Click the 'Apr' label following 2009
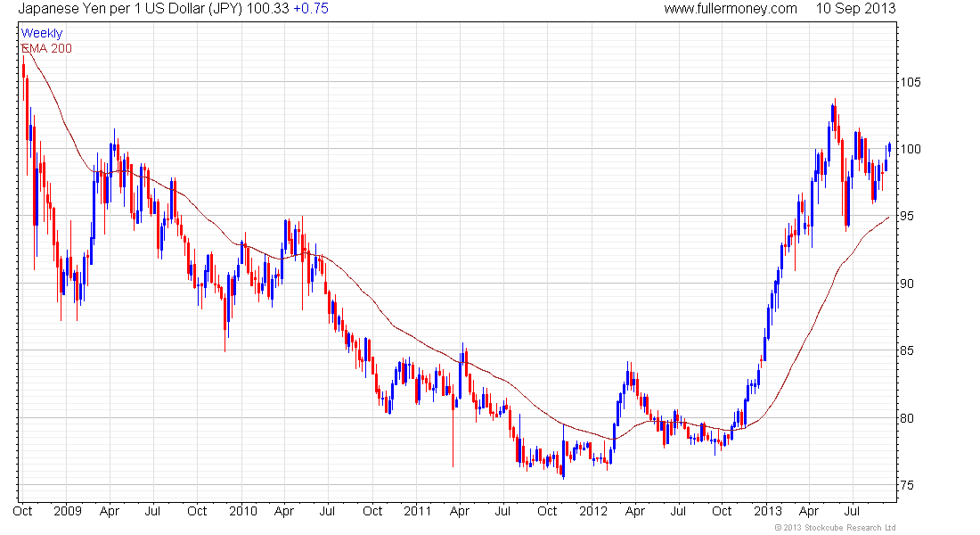This screenshot has height=535, width=980. [x=110, y=511]
